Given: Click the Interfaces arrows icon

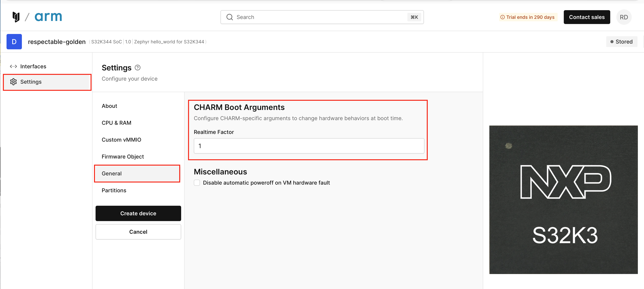Looking at the screenshot, I should coord(13,66).
